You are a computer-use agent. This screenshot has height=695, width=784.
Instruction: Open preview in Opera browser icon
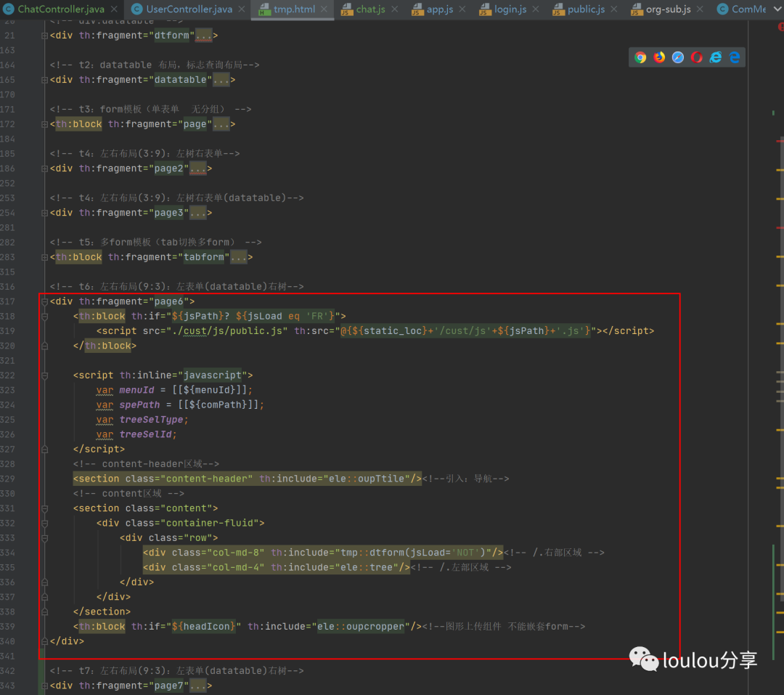tap(696, 57)
